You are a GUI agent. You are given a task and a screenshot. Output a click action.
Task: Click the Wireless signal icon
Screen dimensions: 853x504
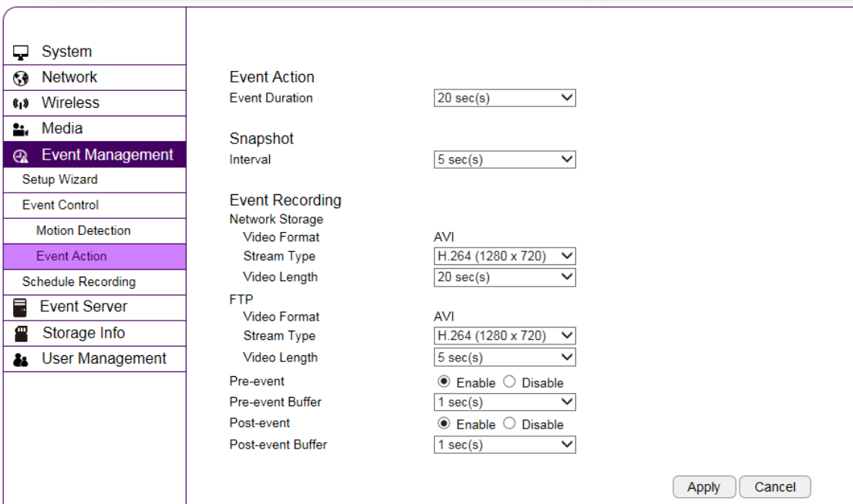[x=21, y=103]
